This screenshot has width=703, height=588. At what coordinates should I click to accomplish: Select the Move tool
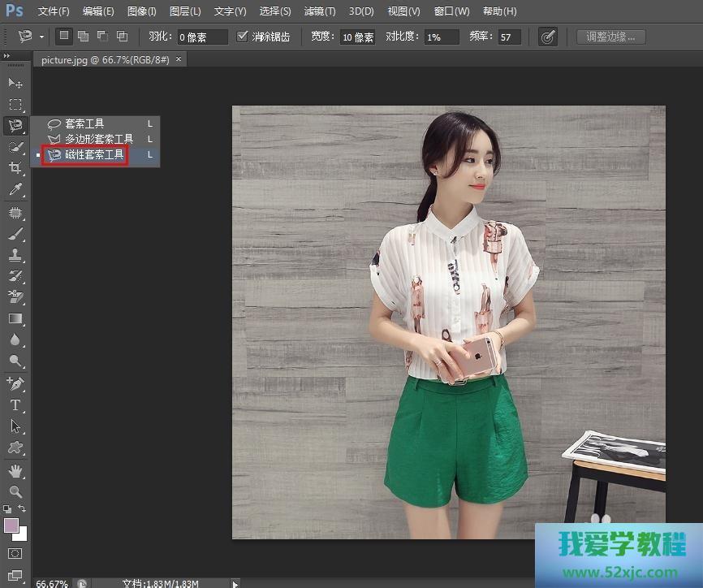(x=15, y=83)
